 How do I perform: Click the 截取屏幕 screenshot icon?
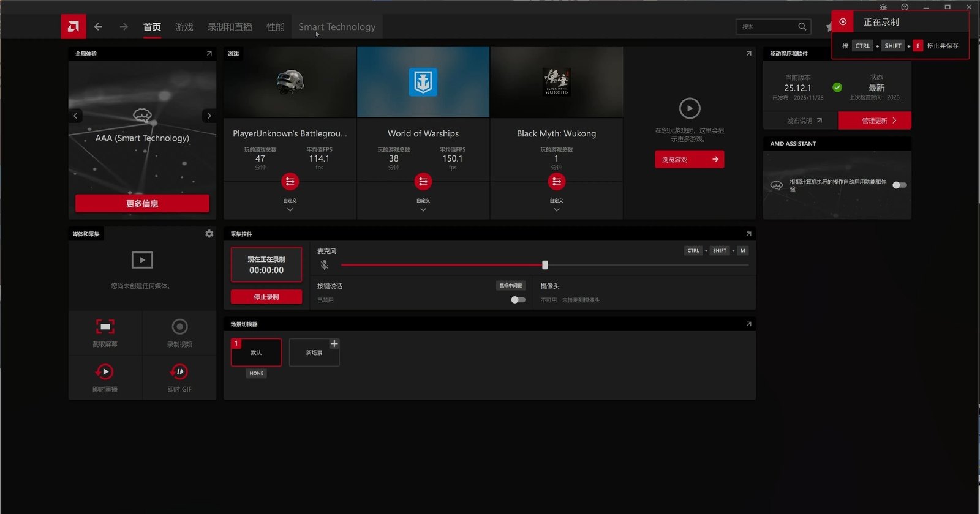tap(105, 327)
